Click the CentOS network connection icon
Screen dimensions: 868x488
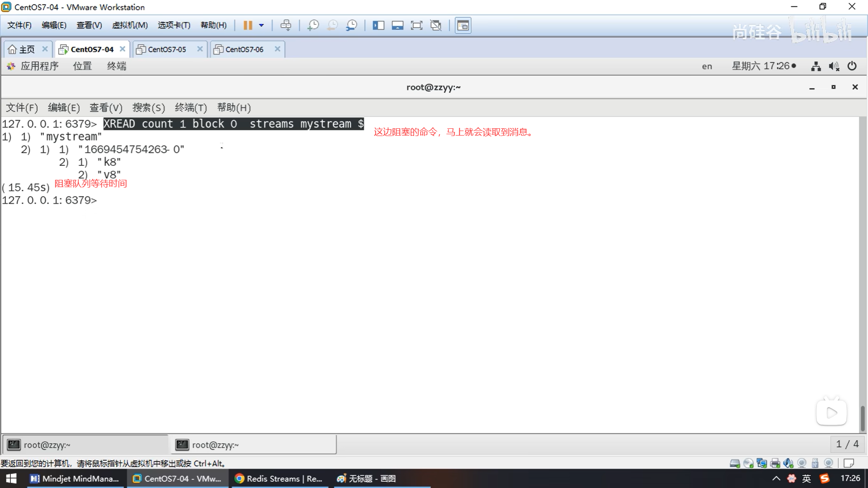(x=816, y=66)
